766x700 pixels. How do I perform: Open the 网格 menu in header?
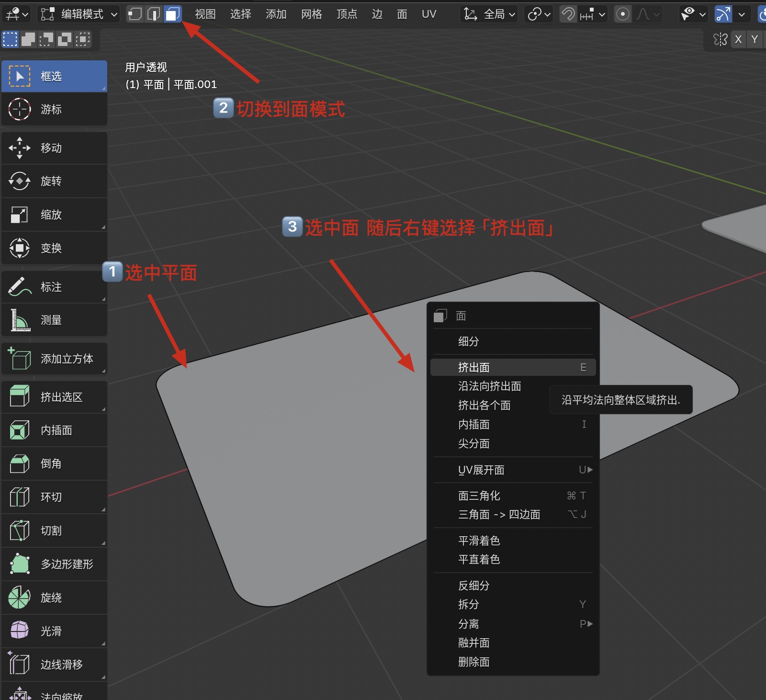(311, 14)
